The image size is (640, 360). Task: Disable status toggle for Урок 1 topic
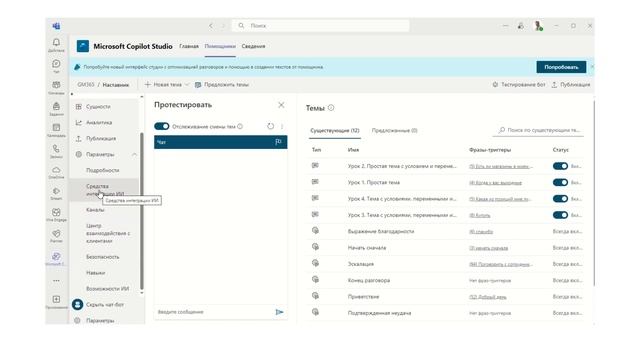[560, 182]
